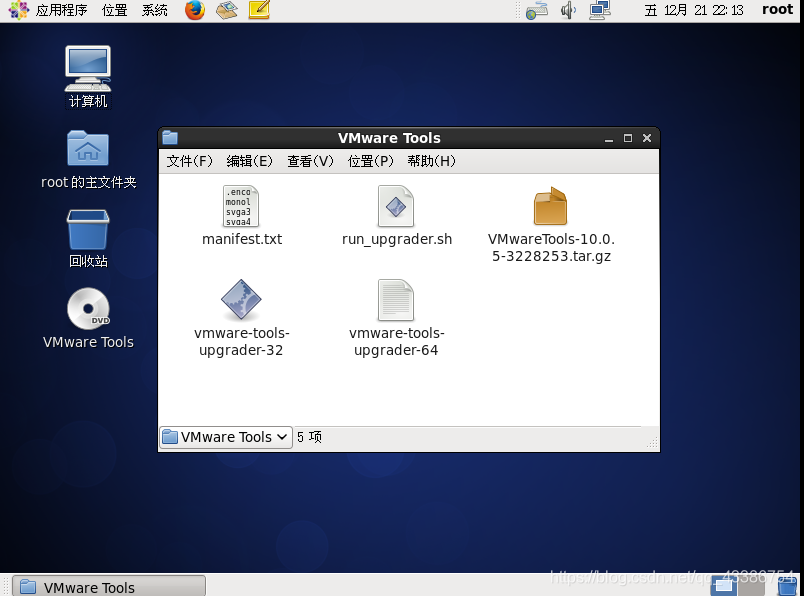Viewport: 804px width, 596px height.
Task: Click the manifest.txt file name label
Action: point(242,239)
